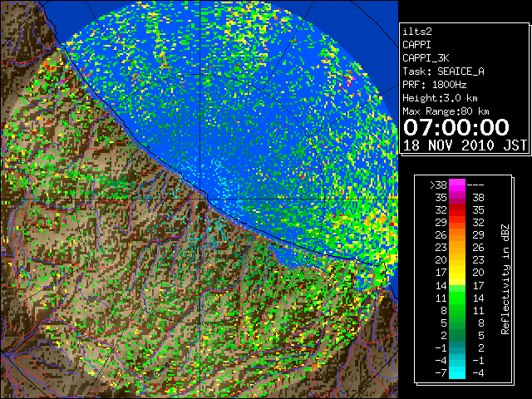Pick the bright magenta >38 legend swatch
Image resolution: width=532 pixels, height=399 pixels.
tap(457, 185)
